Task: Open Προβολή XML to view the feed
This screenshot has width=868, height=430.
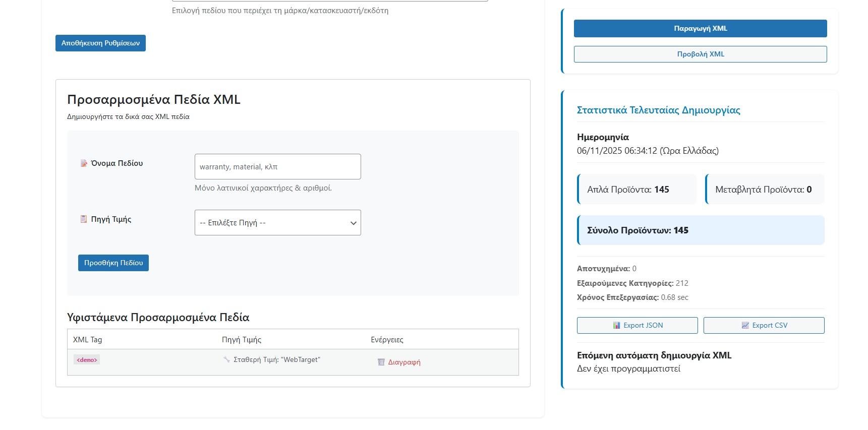Action: click(x=700, y=54)
